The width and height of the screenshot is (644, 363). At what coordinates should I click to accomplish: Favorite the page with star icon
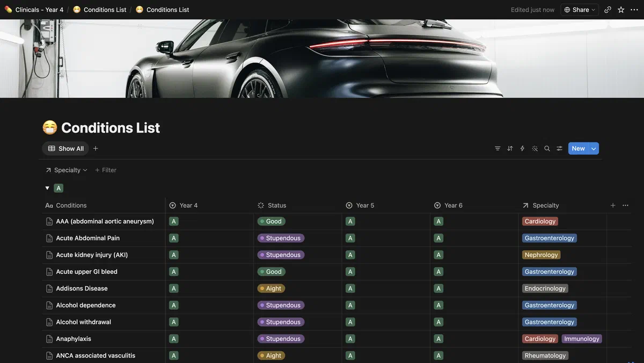(x=621, y=10)
